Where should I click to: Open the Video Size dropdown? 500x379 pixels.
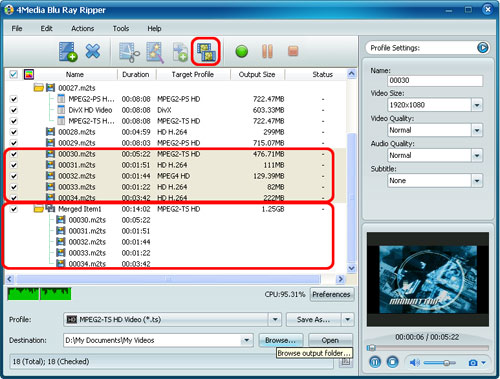tap(477, 105)
